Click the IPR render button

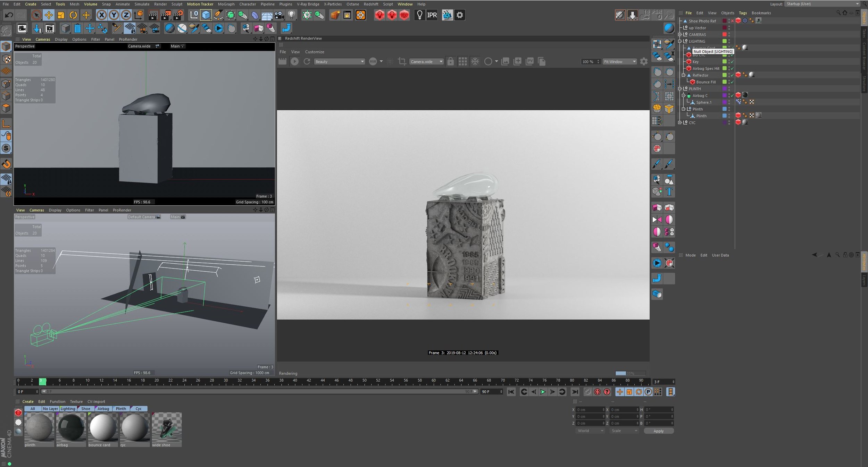coord(432,15)
